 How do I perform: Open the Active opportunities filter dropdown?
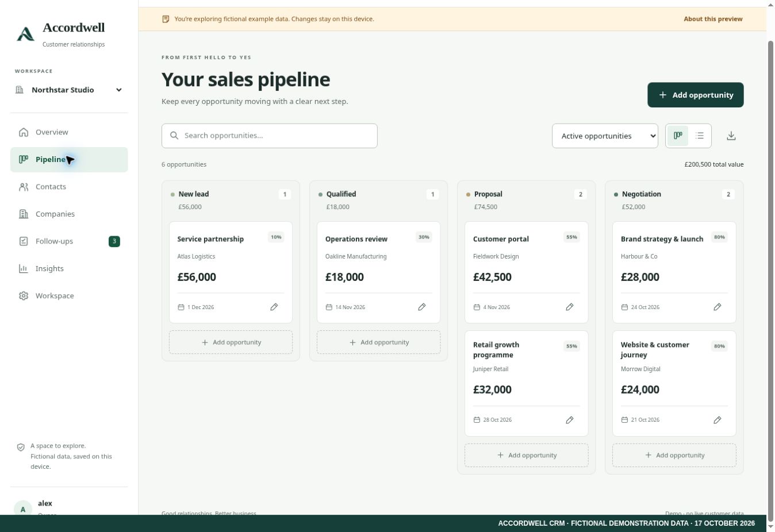(605, 136)
